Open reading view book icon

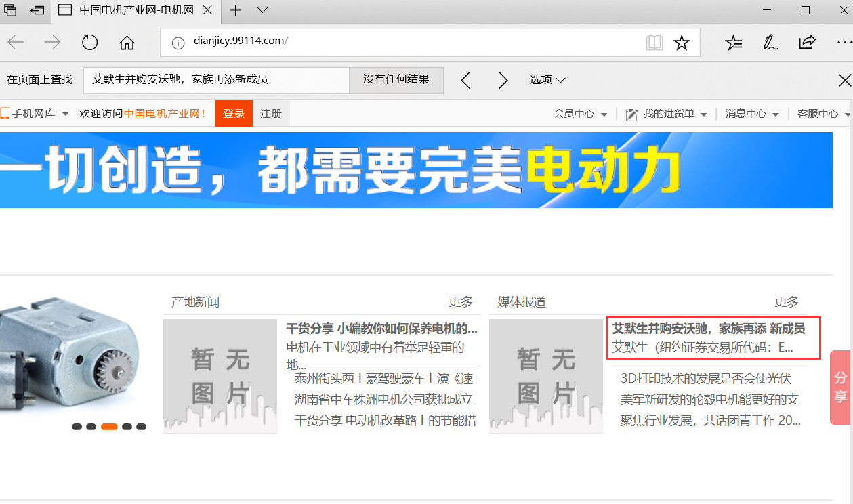pyautogui.click(x=654, y=43)
